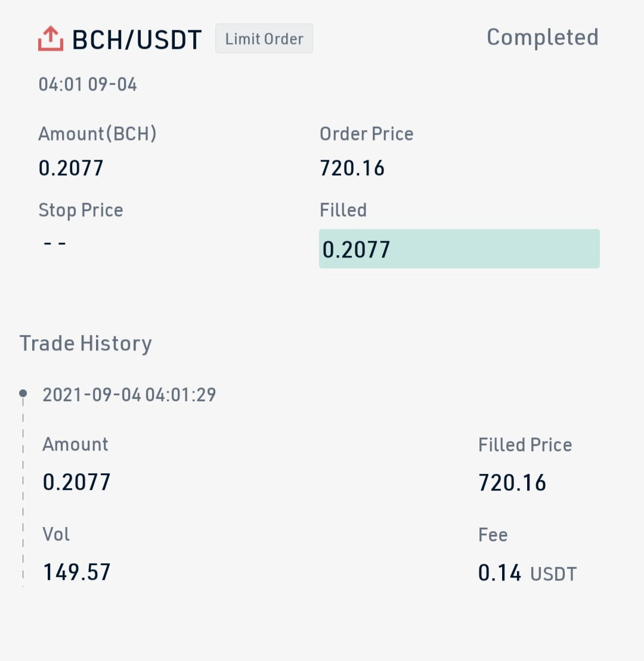The height and width of the screenshot is (661, 644).
Task: Select the 04:01 09-04 order timestamp
Action: pos(88,84)
